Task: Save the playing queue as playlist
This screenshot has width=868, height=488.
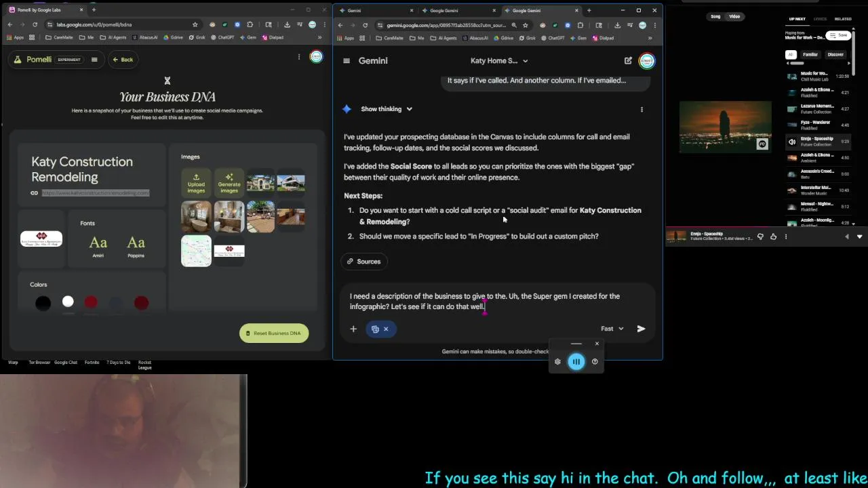Action: coord(840,35)
